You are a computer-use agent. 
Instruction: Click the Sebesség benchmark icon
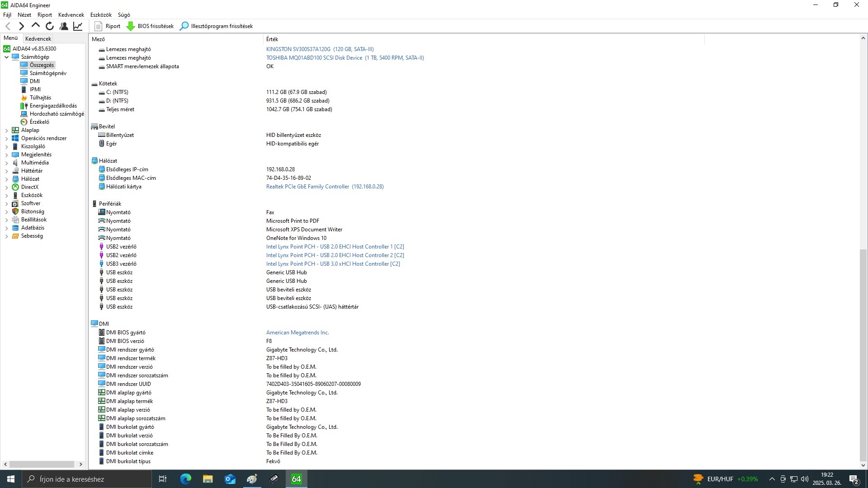point(15,236)
